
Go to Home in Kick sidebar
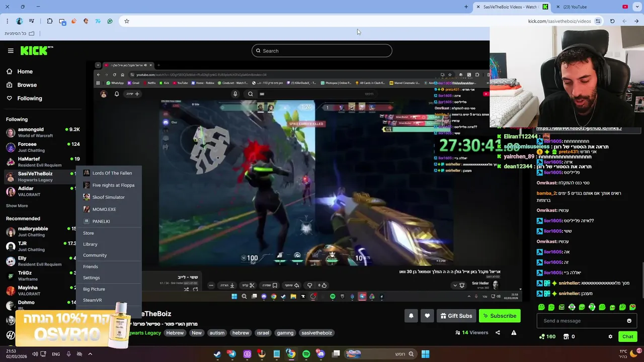[x=19, y=71]
